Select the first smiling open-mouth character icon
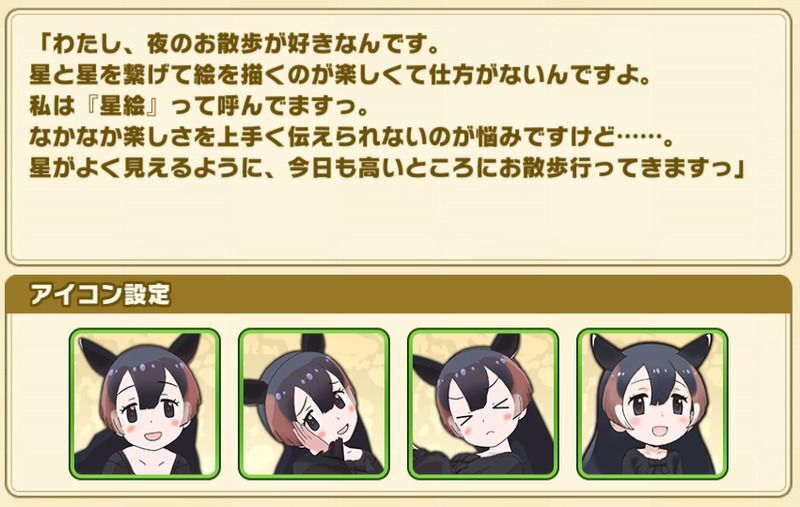Viewport: 800px width, 507px height. 145,404
